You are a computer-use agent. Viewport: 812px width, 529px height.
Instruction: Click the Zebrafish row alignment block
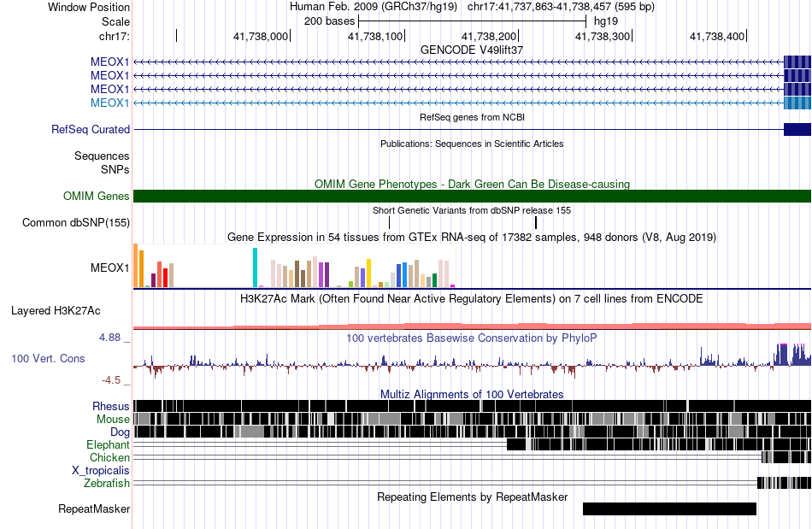pos(784,483)
